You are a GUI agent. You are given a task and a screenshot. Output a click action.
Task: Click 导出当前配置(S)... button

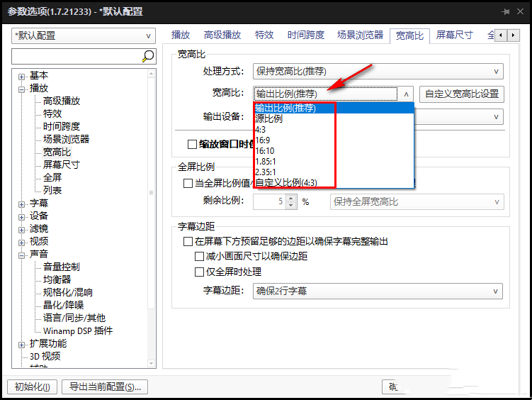click(x=105, y=387)
